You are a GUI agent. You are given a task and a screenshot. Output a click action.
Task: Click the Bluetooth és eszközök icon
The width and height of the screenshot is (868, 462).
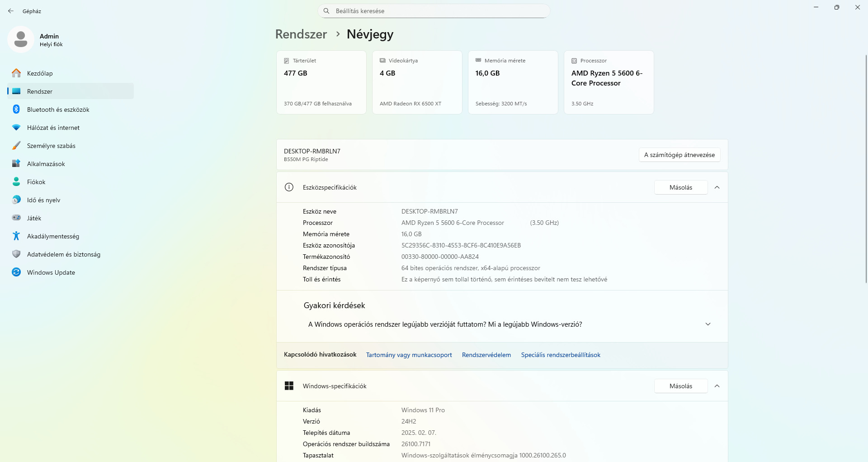[16, 110]
